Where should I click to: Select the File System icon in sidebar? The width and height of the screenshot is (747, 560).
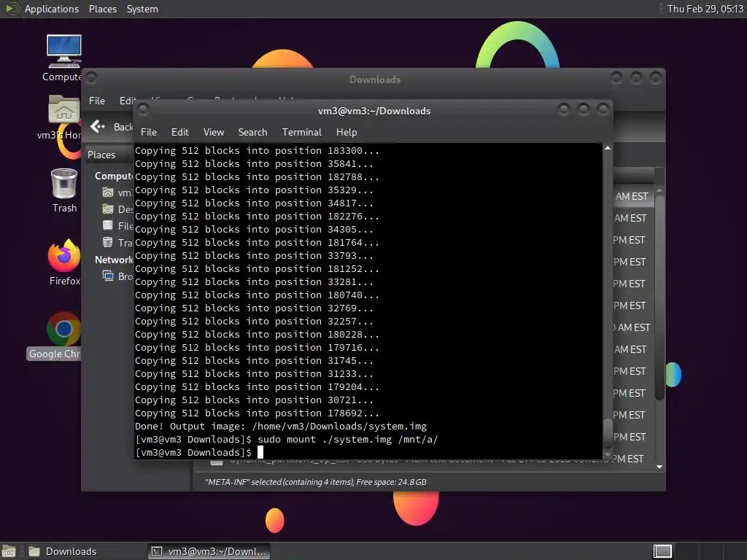pos(108,225)
